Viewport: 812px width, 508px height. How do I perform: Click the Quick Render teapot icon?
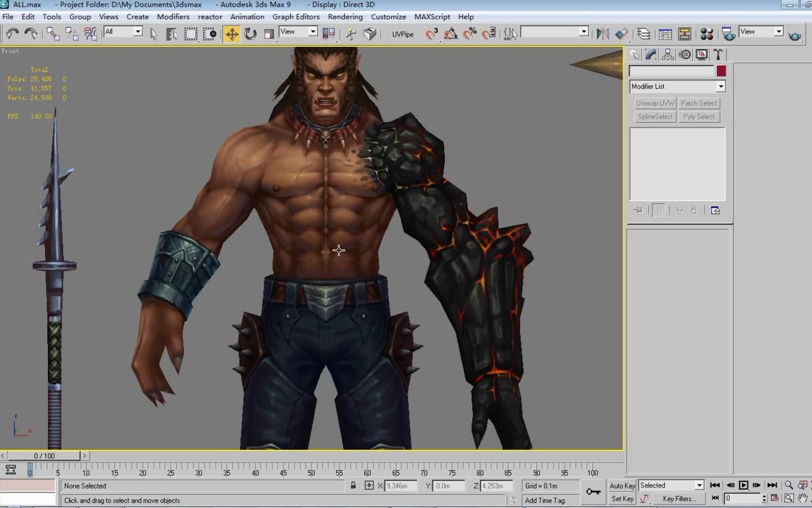pyautogui.click(x=794, y=35)
